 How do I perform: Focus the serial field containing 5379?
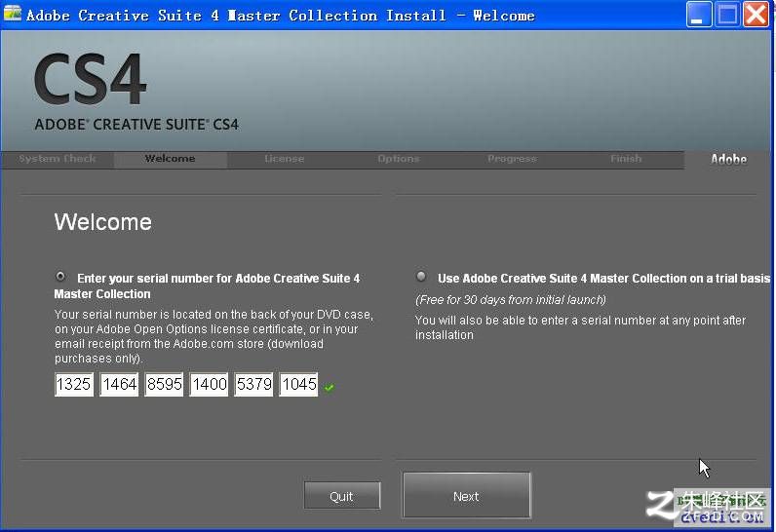click(253, 384)
